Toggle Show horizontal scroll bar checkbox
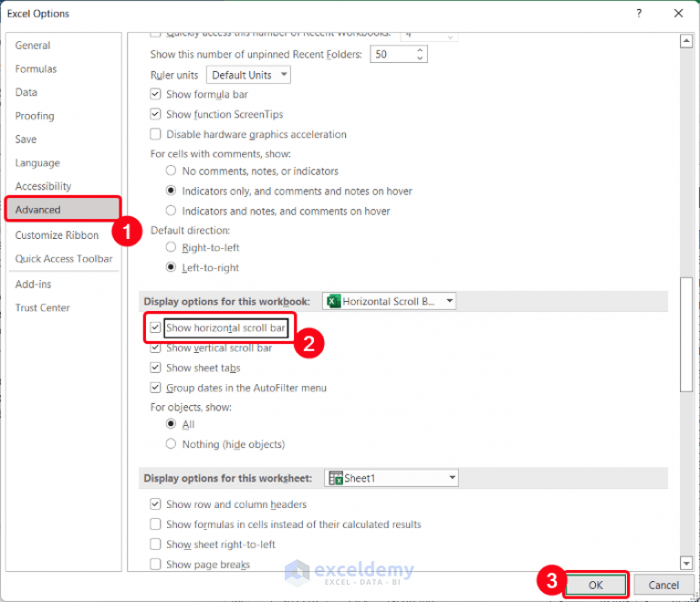 pos(155,327)
